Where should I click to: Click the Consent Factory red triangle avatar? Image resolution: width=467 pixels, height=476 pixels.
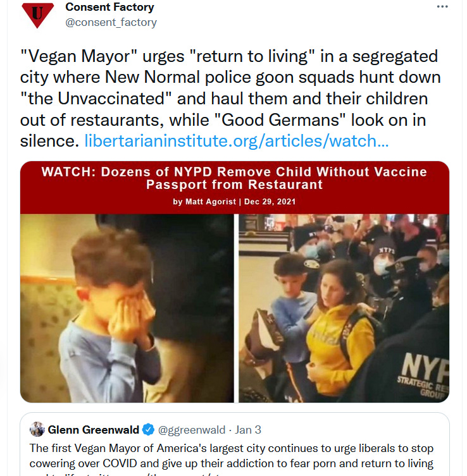click(38, 15)
